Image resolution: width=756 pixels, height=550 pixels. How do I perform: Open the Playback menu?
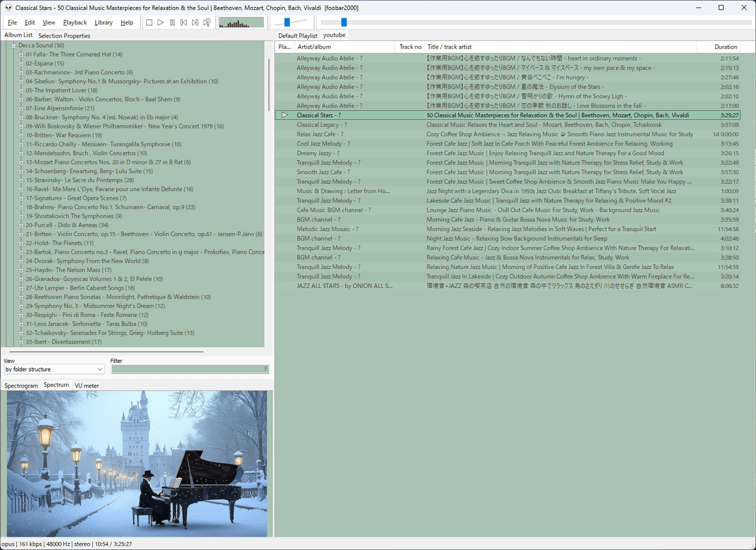(x=74, y=21)
